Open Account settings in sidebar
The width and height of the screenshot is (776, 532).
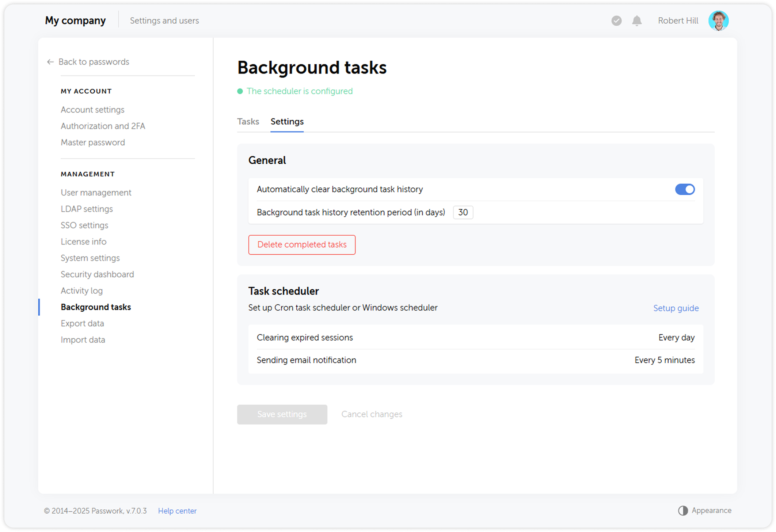pyautogui.click(x=92, y=110)
